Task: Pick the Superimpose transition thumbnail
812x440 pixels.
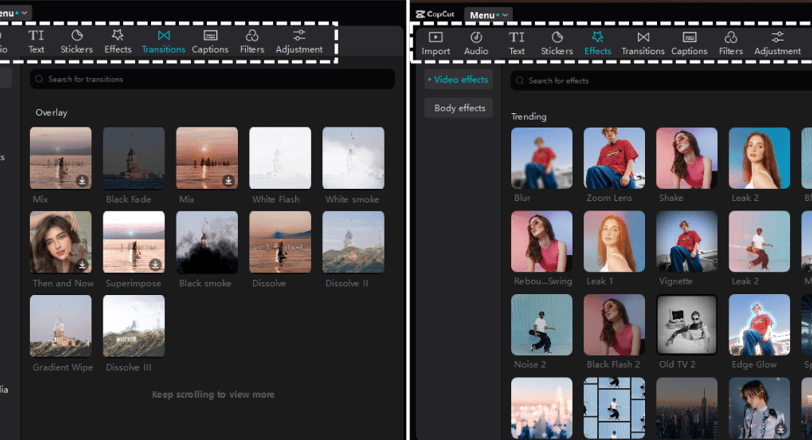Action: pyautogui.click(x=134, y=242)
